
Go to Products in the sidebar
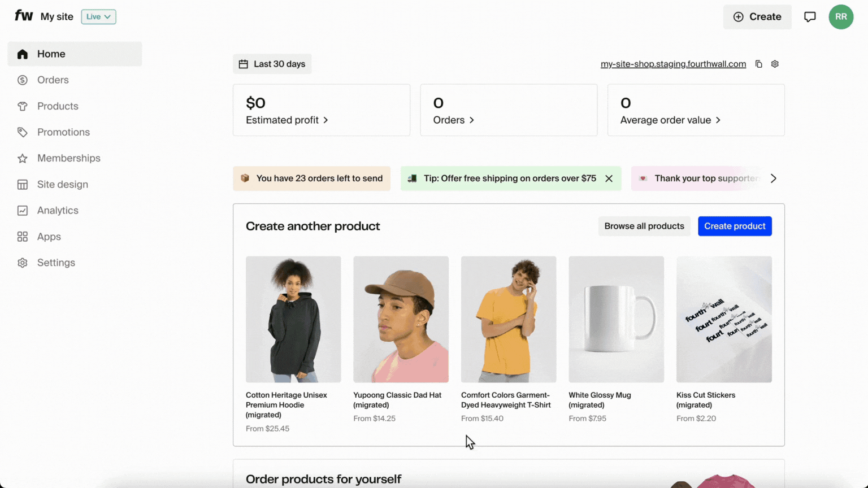point(58,106)
